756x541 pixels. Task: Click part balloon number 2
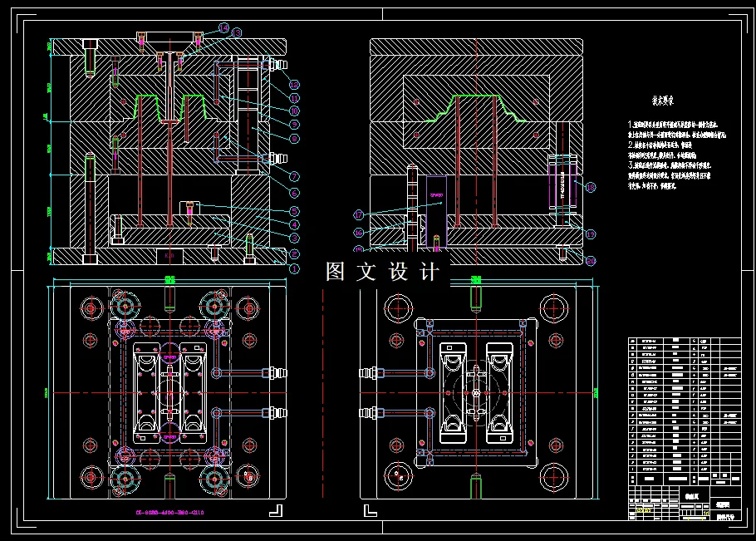[x=294, y=254]
